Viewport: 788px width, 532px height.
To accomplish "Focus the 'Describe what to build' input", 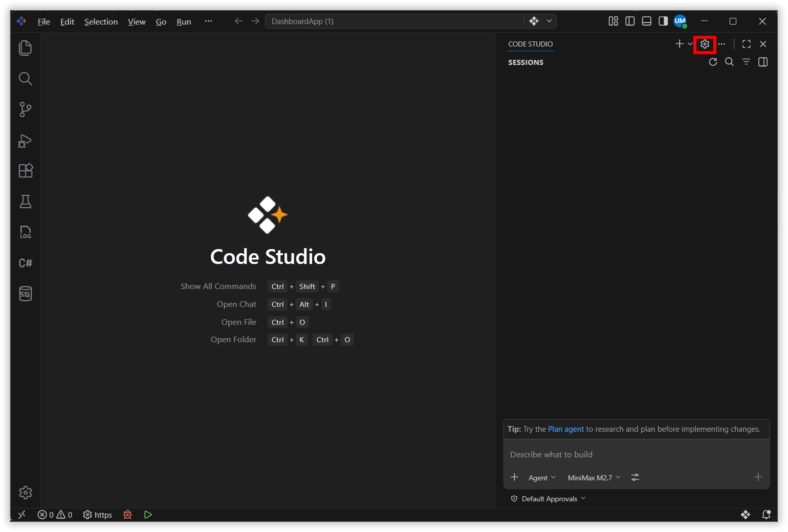I will pos(637,455).
